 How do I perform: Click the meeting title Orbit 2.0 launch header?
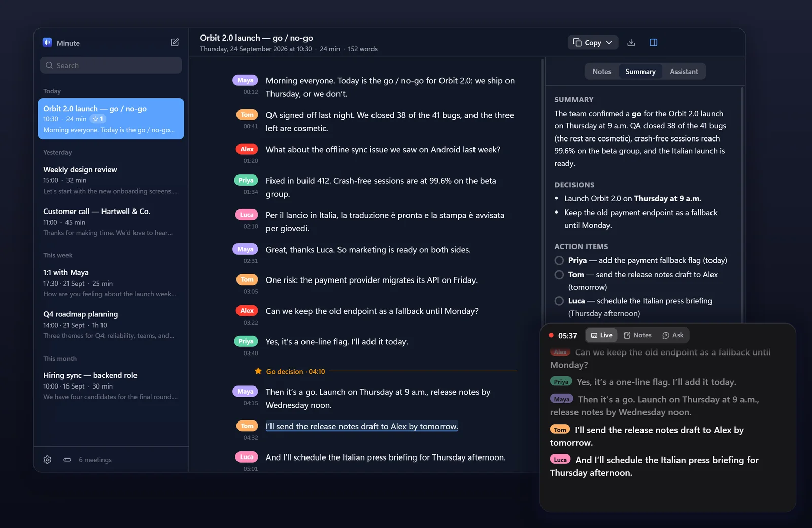(x=256, y=38)
